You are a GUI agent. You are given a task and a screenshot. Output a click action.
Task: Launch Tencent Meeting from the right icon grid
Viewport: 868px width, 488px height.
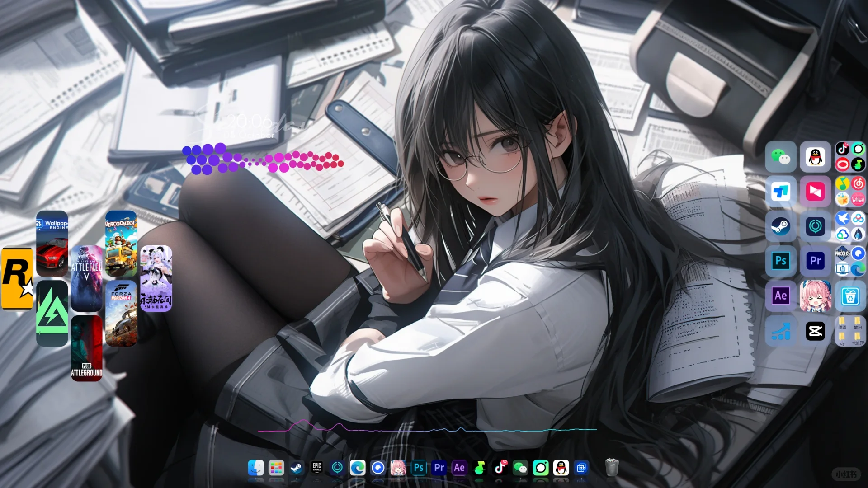pyautogui.click(x=781, y=192)
